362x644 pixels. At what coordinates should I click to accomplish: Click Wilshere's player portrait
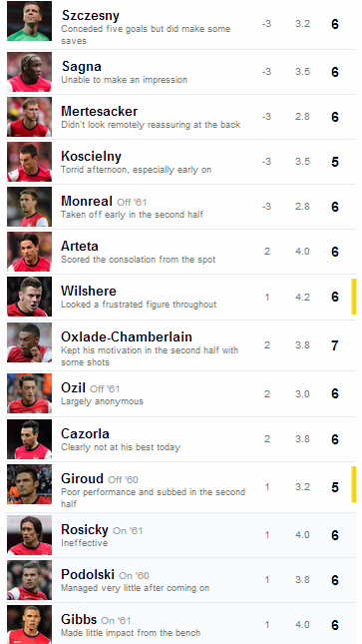(29, 297)
